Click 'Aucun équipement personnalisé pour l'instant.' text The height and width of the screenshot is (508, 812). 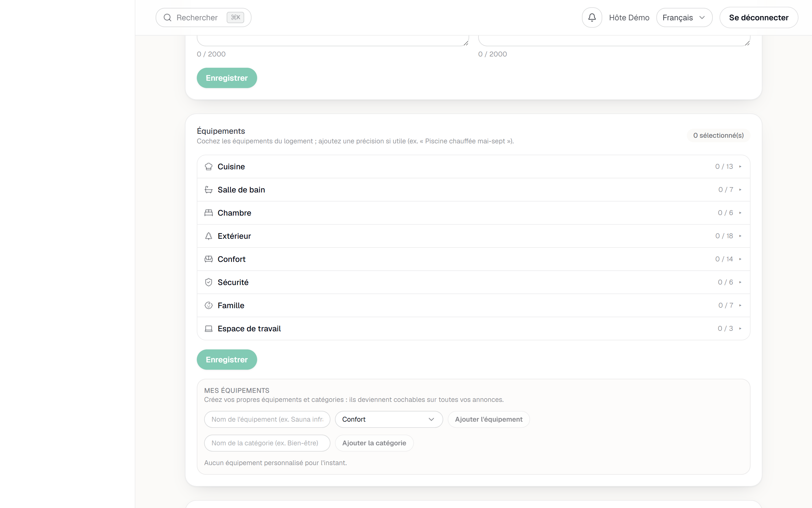[275, 463]
